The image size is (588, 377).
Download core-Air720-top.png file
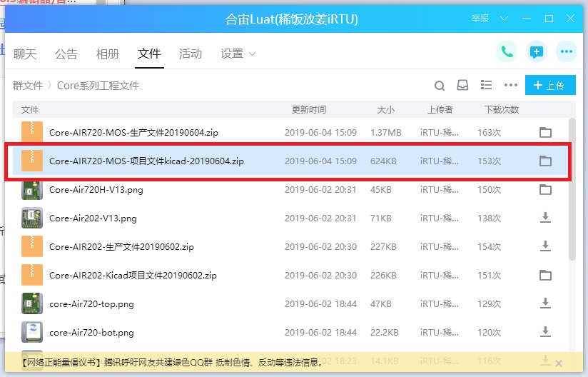pos(545,303)
